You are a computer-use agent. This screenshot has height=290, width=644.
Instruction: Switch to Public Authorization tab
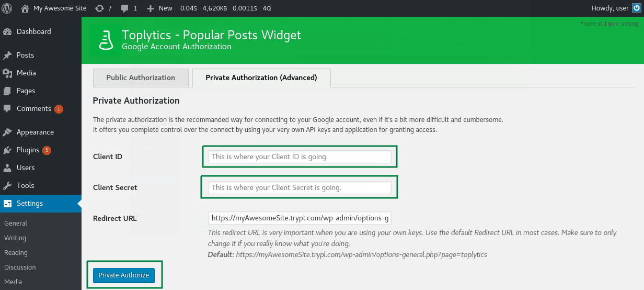pyautogui.click(x=141, y=77)
